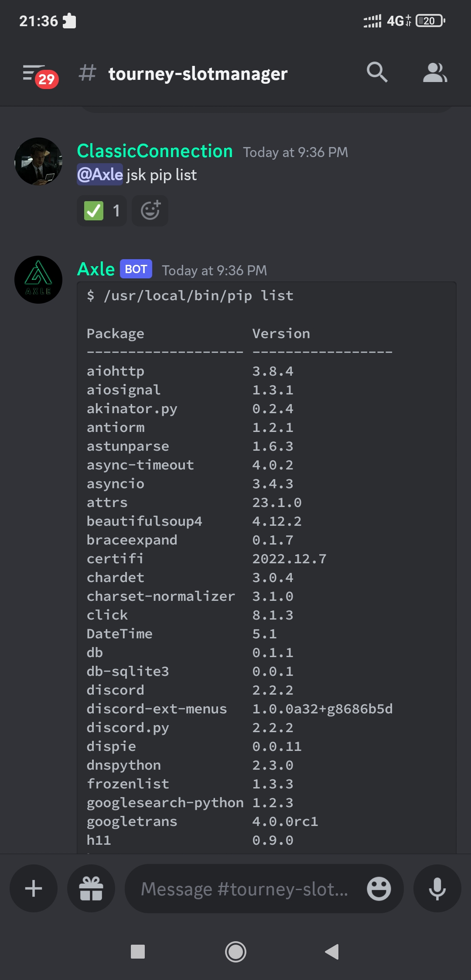Tap the checkmark reaction count of 1

pos(116,211)
